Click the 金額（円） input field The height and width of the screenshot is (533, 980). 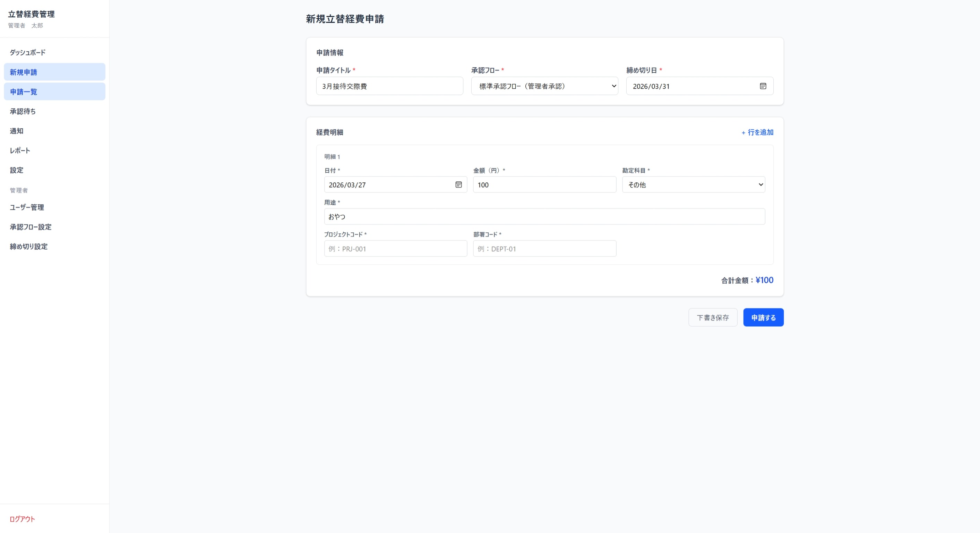(x=544, y=184)
